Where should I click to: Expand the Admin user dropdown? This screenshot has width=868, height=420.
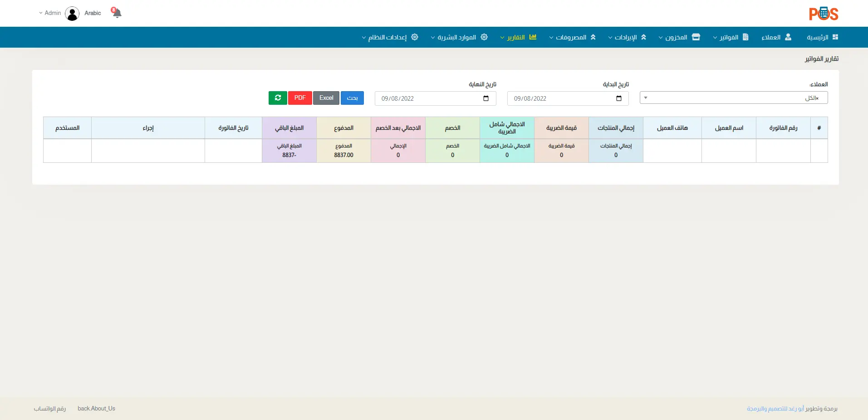pos(49,13)
